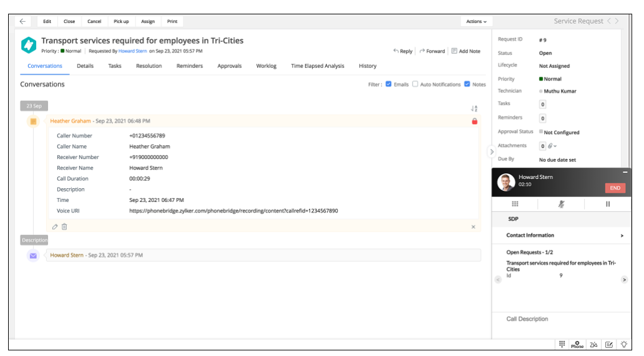End the call with Howard Stern
Image resolution: width=644 pixels, height=356 pixels.
pyautogui.click(x=615, y=188)
